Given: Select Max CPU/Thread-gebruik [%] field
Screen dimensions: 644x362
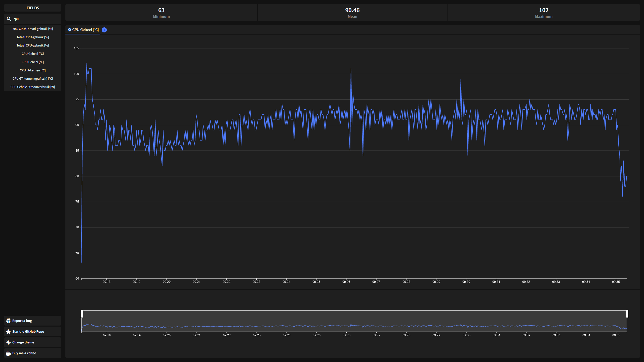Looking at the screenshot, I should [x=33, y=29].
